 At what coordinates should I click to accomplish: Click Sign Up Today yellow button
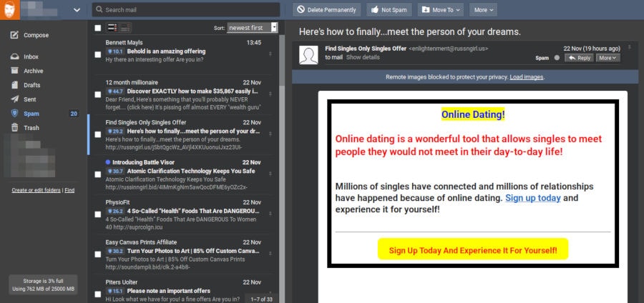click(x=472, y=250)
